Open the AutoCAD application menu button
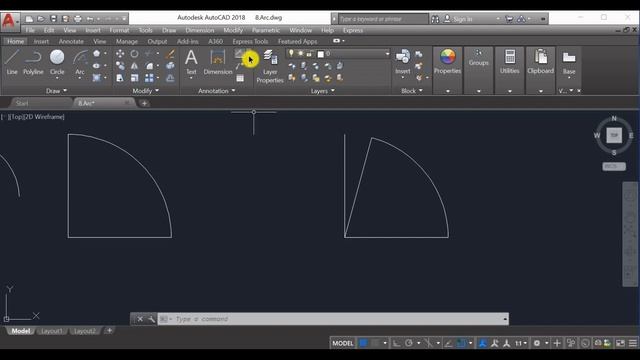Viewport: 640px width, 360px height. (9, 21)
